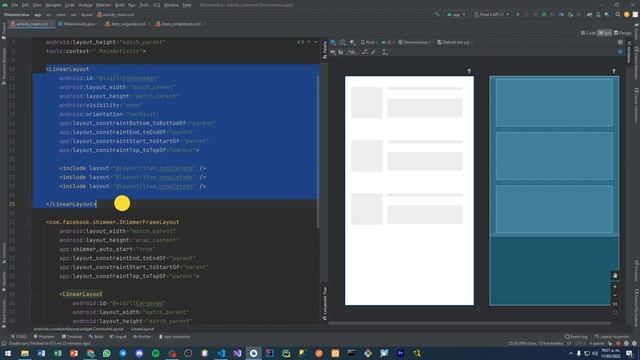Switch editor to Design view
Image resolution: width=640 pixels, height=360 pixels.
622,33
